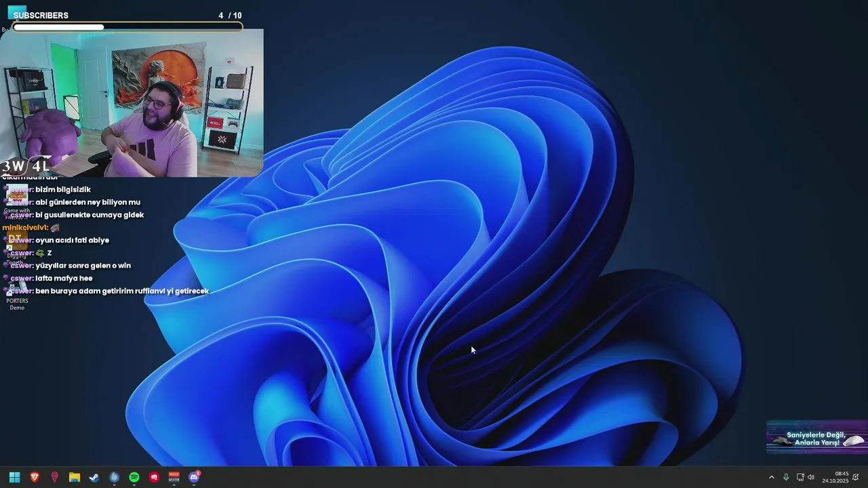This screenshot has height=488, width=868.
Task: Click chat message "bi gusullenekte cumaya gidek"
Action: [90, 215]
